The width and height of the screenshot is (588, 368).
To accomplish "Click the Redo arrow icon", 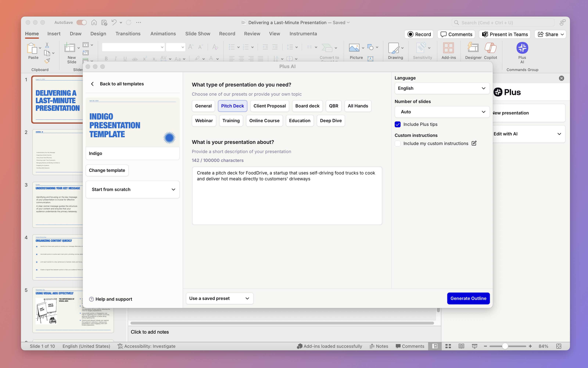I will point(129,22).
